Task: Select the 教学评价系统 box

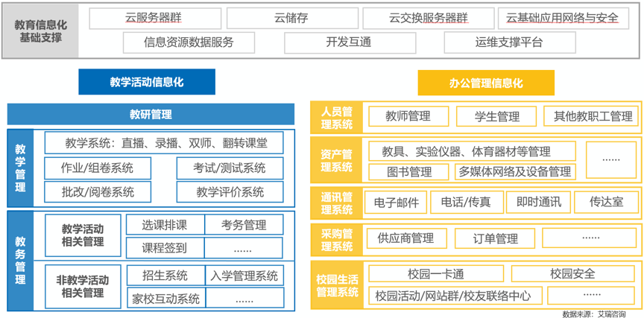Action: coord(230,192)
